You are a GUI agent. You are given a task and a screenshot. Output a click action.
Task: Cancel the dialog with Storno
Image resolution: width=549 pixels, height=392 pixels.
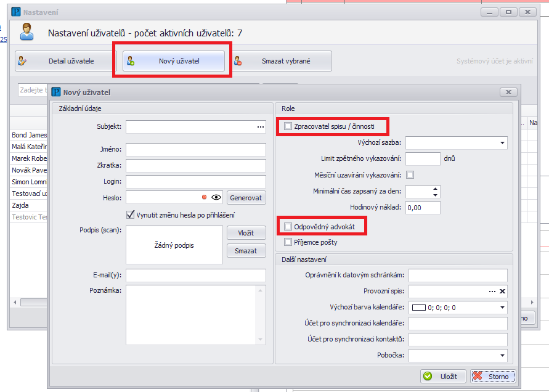point(492,377)
